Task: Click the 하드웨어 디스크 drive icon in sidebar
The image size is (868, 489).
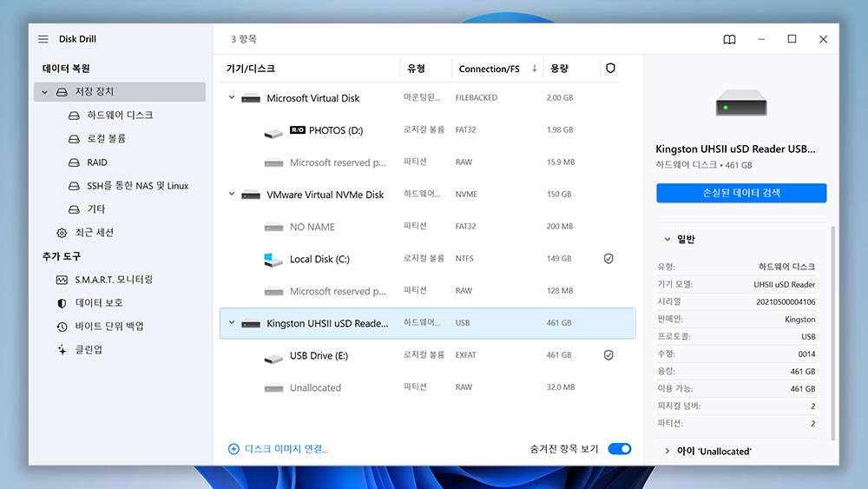Action: [x=74, y=116]
